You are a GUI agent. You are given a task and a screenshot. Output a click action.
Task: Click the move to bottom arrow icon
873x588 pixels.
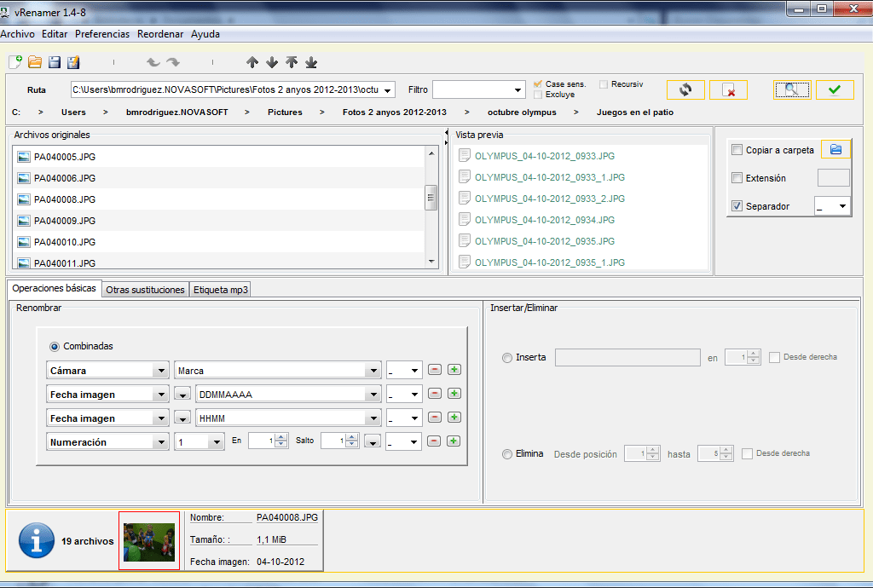[311, 62]
